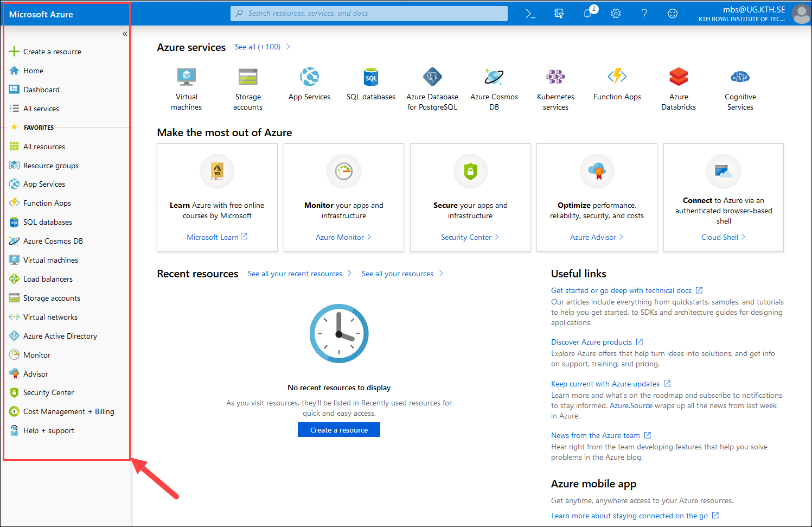Click the search resources input field
The image size is (812, 527).
tap(369, 14)
